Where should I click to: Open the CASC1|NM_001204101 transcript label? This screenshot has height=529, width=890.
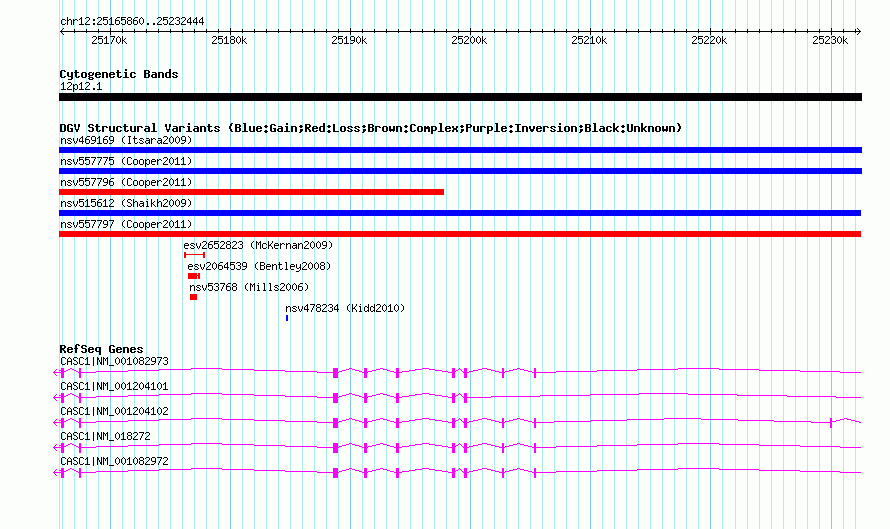click(x=114, y=387)
